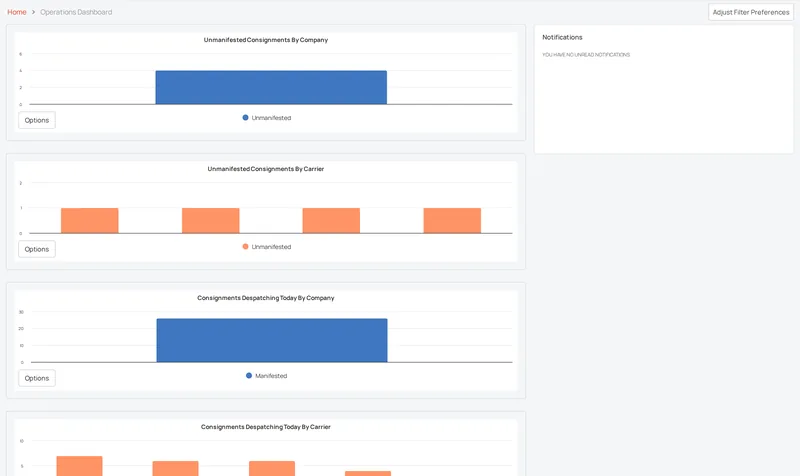Open Options for Unmanifested Consignments By Company
Viewport: 800px width, 476px height.
coord(37,120)
